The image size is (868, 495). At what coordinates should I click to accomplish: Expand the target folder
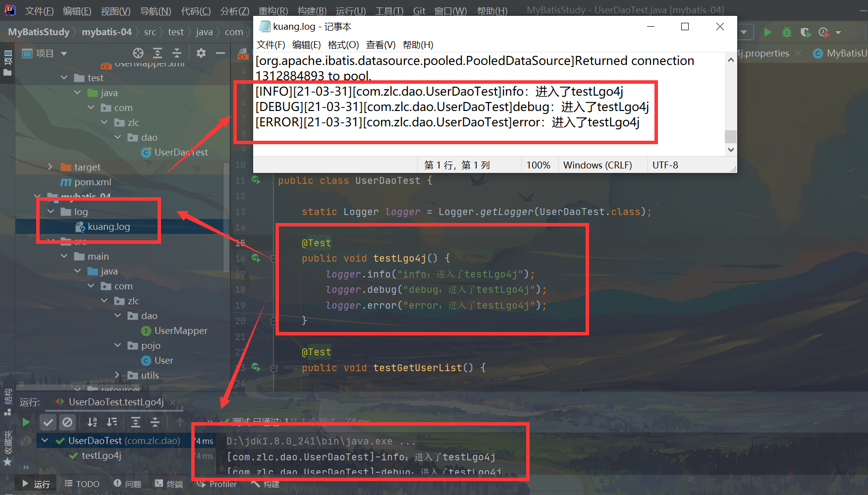pyautogui.click(x=50, y=167)
